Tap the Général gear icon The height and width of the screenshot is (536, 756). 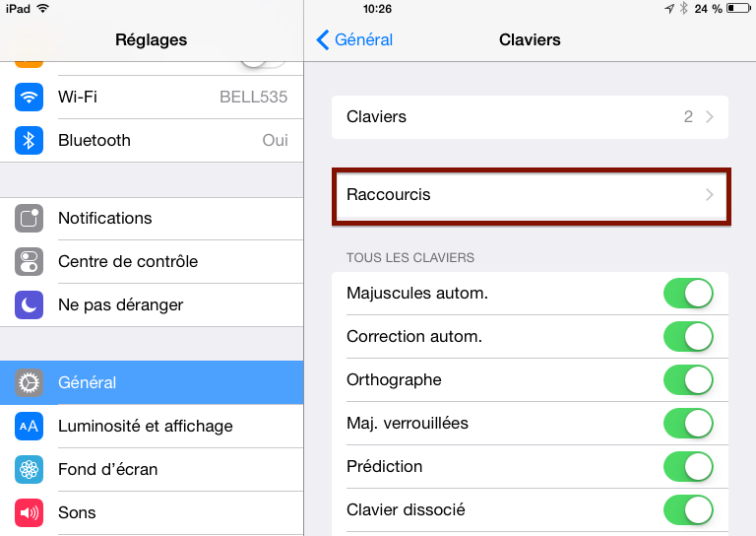[30, 382]
